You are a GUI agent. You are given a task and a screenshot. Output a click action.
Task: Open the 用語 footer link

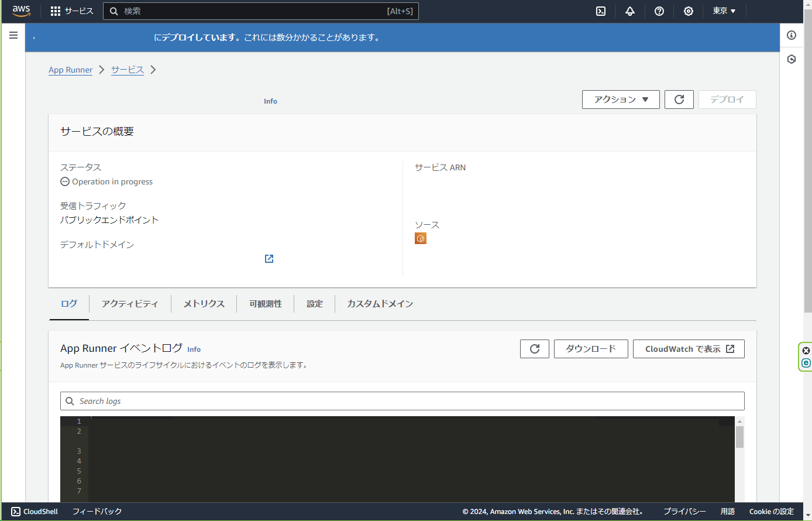(x=728, y=512)
